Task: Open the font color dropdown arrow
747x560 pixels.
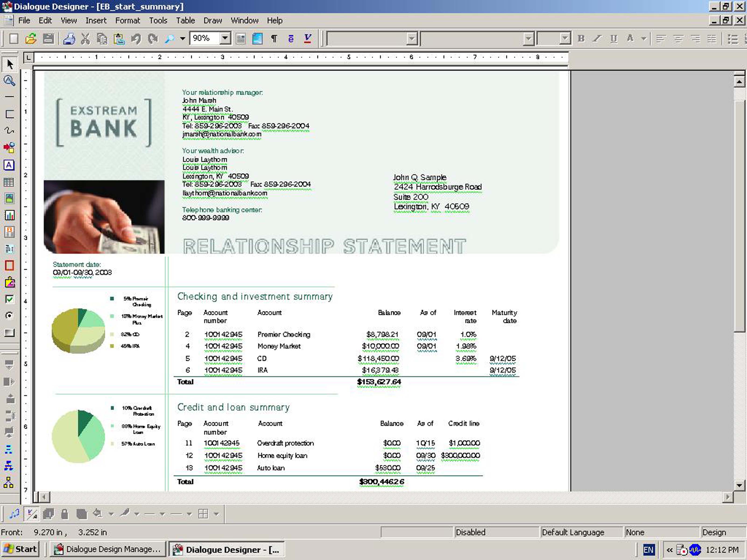Action: click(x=644, y=39)
